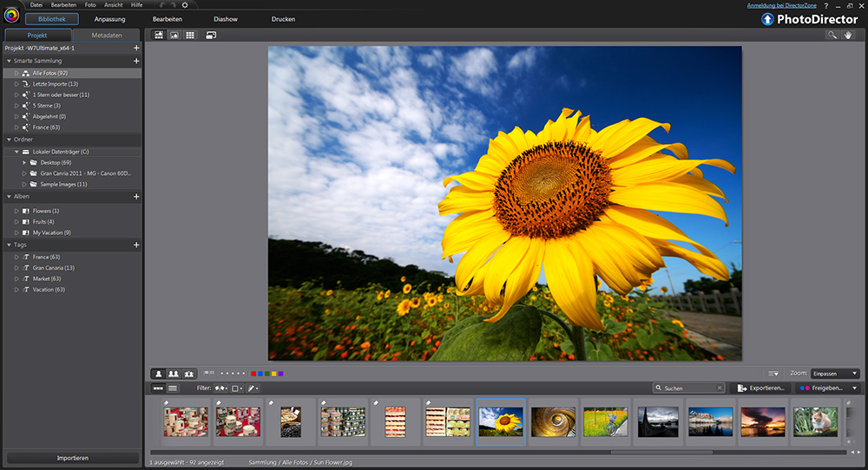Select the hand pan tool
868x470 pixels.
(848, 35)
